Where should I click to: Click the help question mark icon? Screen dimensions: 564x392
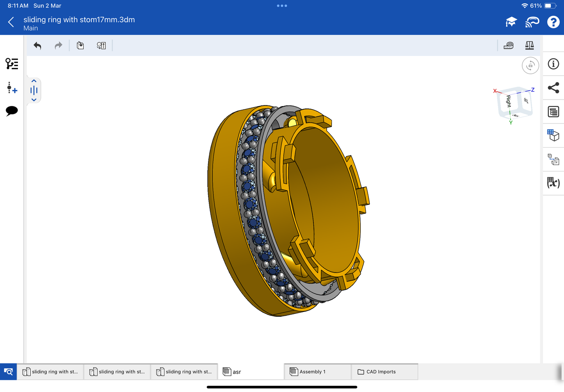553,22
